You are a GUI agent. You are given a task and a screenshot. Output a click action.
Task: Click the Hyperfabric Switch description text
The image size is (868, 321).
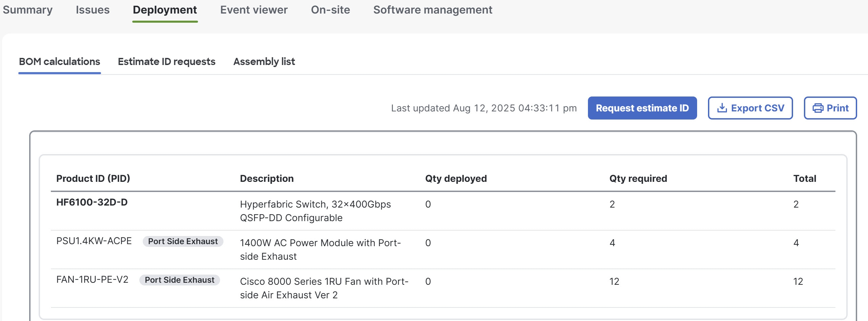pyautogui.click(x=315, y=211)
